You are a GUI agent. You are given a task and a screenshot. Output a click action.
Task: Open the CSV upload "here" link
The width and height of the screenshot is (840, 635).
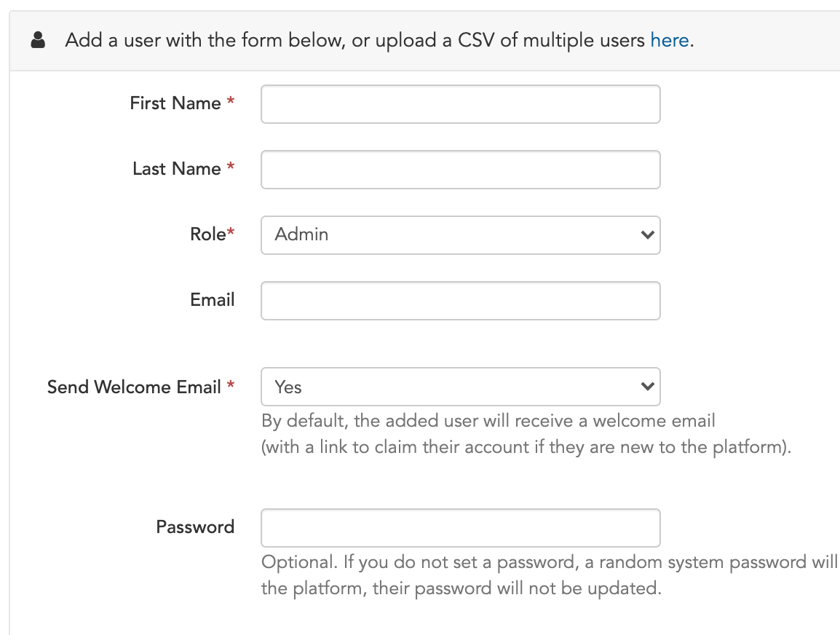pos(669,40)
